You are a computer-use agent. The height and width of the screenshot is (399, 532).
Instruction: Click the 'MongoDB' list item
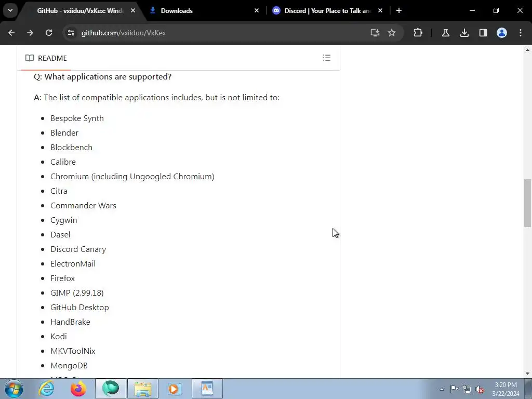(69, 366)
